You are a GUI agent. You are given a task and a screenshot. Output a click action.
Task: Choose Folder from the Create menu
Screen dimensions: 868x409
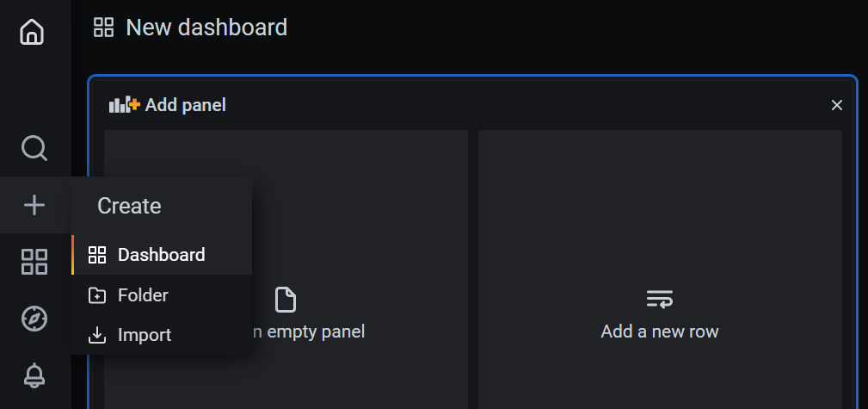[x=143, y=295]
